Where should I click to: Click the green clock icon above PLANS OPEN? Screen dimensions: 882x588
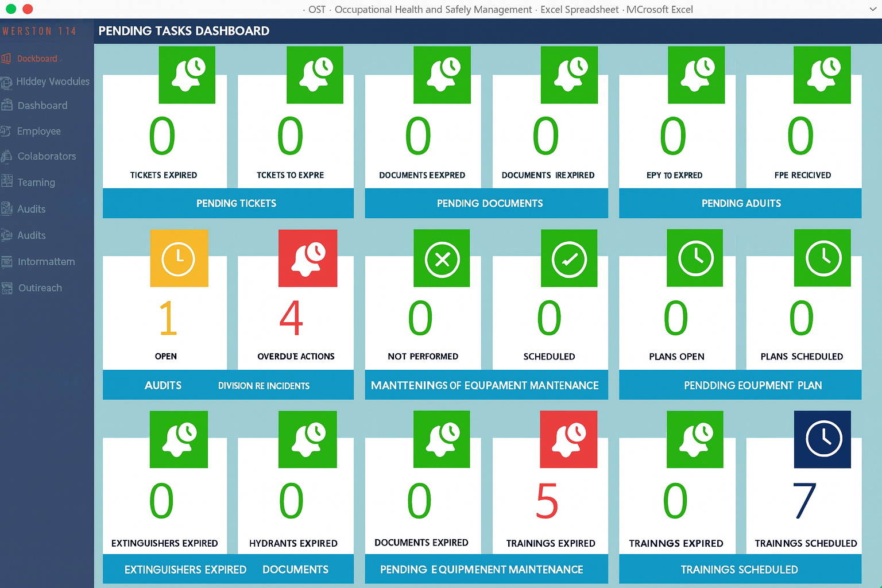695,258
